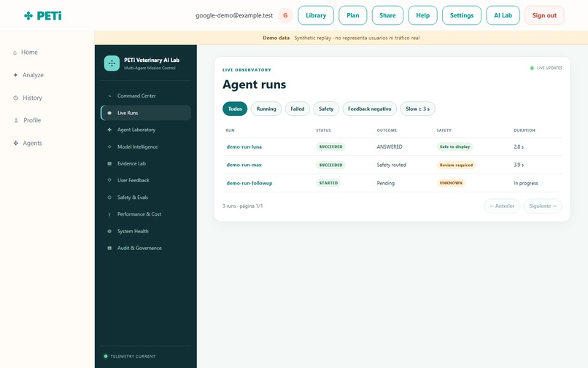588x368 pixels.
Task: Click the Evidence Lab nav icon
Action: click(109, 163)
